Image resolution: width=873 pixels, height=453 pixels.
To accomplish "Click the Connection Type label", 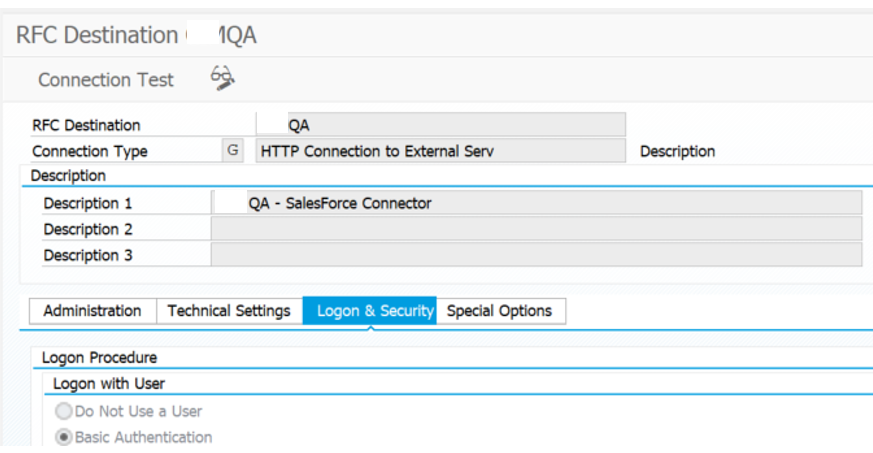I will point(90,152).
